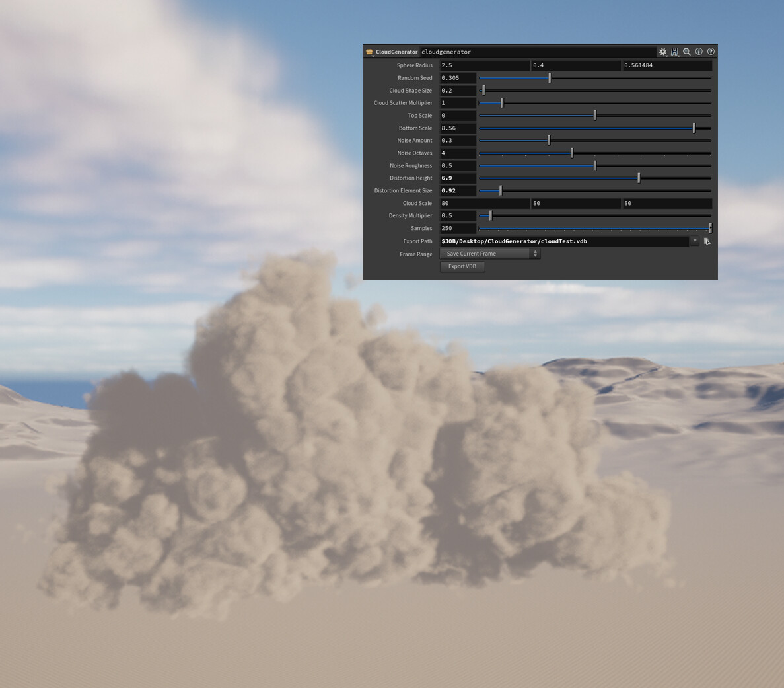
Task: Open help via the question mark icon
Action: (711, 52)
